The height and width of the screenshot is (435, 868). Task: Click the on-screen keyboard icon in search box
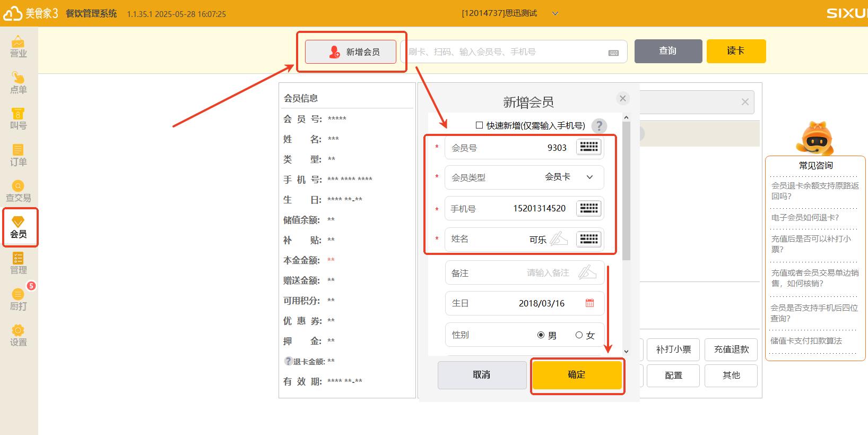613,53
